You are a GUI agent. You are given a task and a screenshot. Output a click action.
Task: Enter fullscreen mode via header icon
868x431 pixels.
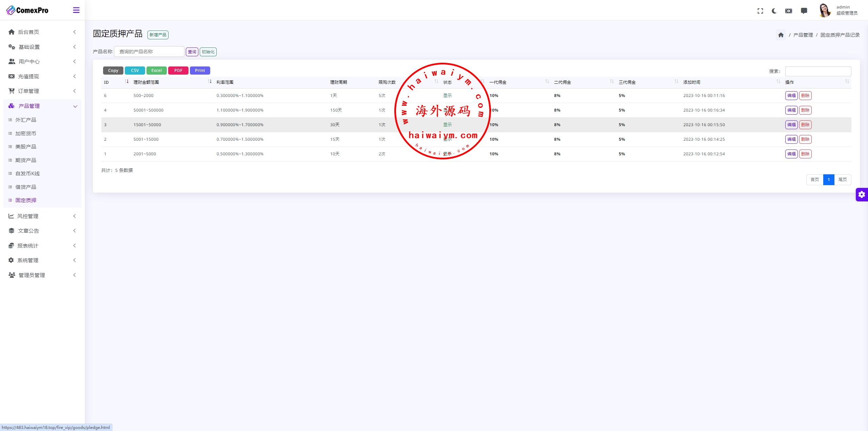(x=760, y=11)
